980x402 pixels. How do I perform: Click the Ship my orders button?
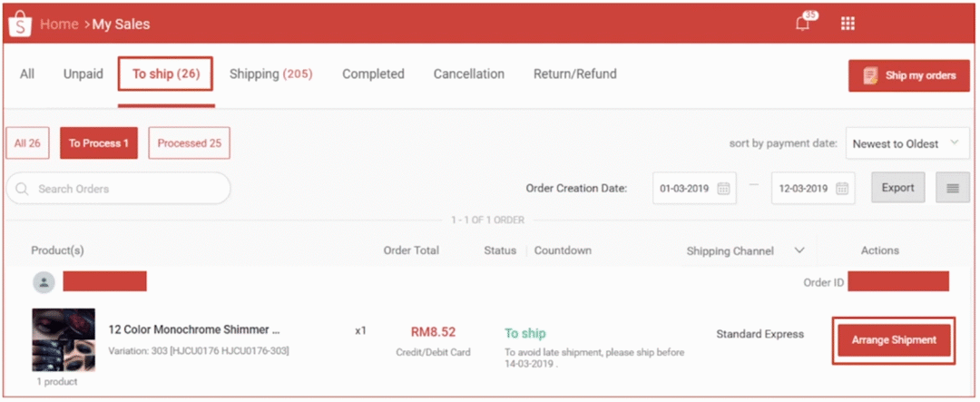point(909,75)
